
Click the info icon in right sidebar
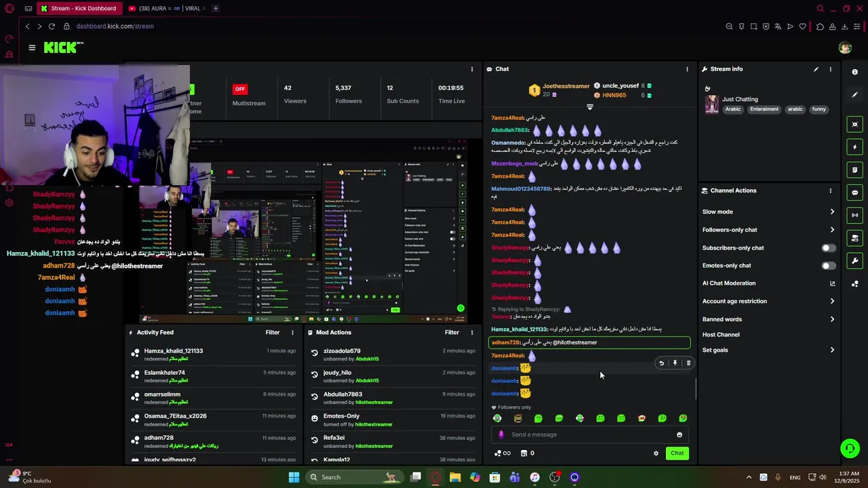coord(854,72)
